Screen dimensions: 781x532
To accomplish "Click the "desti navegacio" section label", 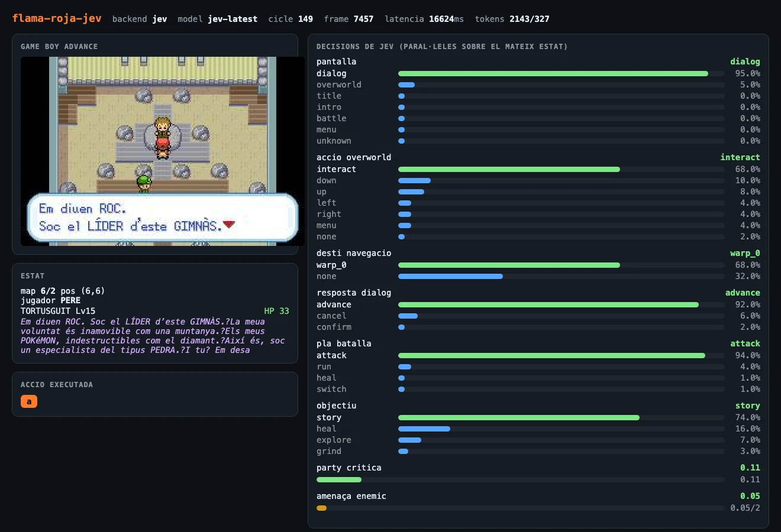I will pos(354,253).
